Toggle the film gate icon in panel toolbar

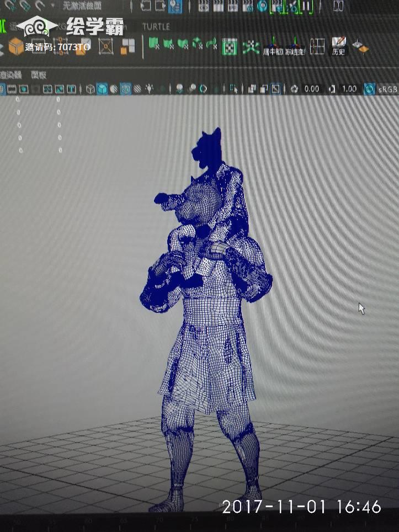12,89
